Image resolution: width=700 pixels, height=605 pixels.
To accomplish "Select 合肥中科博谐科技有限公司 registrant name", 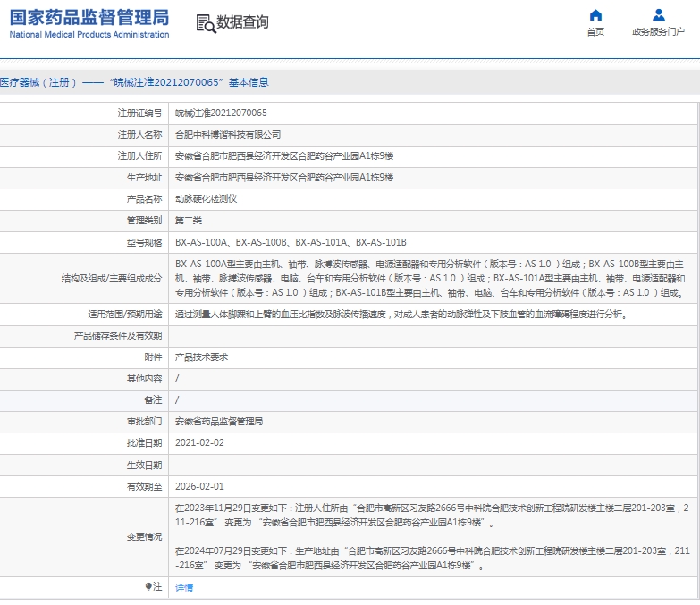I will [x=228, y=134].
